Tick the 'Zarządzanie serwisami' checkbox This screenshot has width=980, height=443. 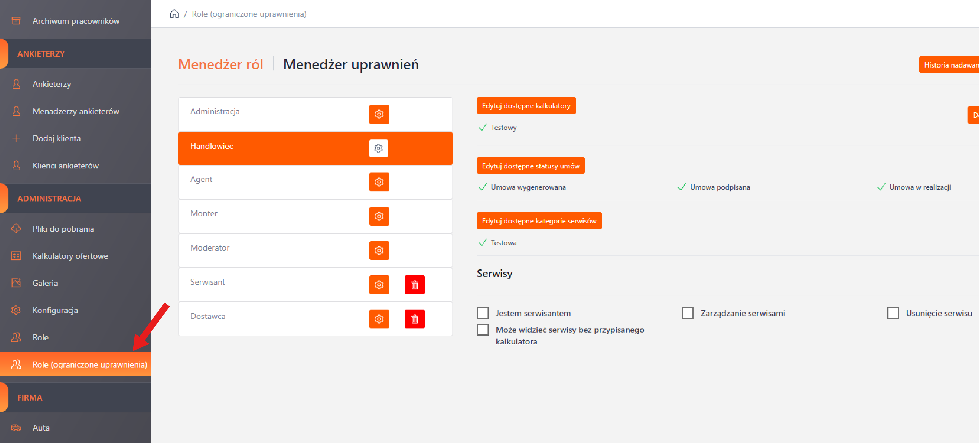coord(687,313)
